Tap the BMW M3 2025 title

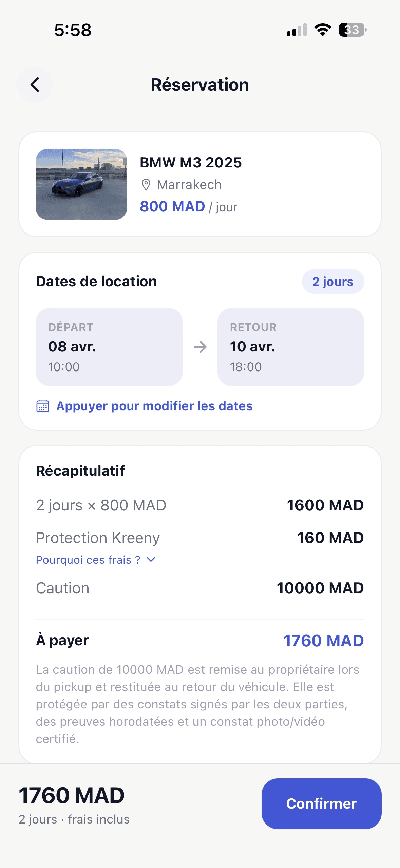[191, 163]
